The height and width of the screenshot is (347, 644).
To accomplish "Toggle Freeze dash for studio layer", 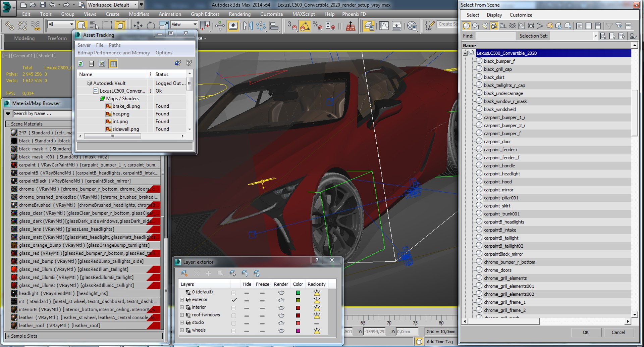I will click(x=262, y=323).
